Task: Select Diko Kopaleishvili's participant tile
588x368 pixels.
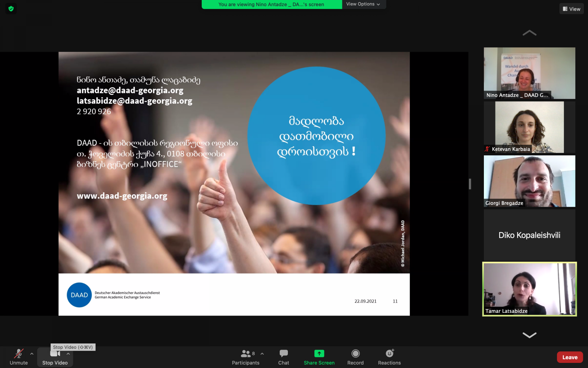Action: pyautogui.click(x=529, y=235)
